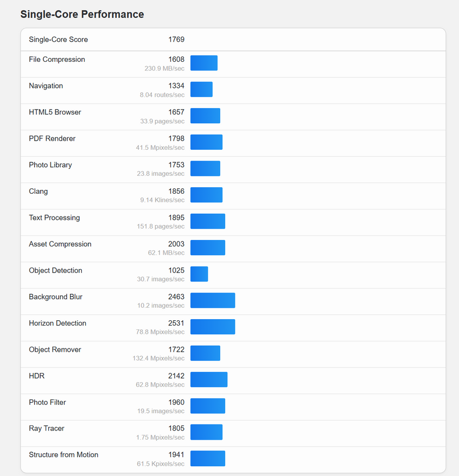Click the HTML5 Browser performance bar
Image resolution: width=459 pixels, height=476 pixels.
point(205,116)
